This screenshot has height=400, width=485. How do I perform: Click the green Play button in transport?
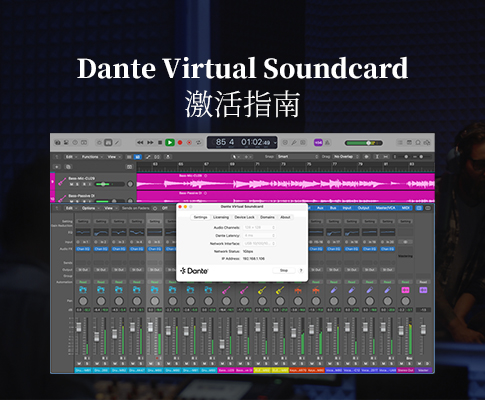(x=170, y=142)
